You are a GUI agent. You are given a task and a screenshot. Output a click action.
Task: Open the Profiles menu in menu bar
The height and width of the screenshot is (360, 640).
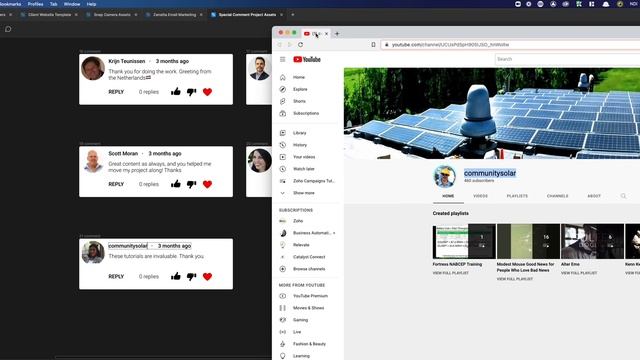pos(36,4)
